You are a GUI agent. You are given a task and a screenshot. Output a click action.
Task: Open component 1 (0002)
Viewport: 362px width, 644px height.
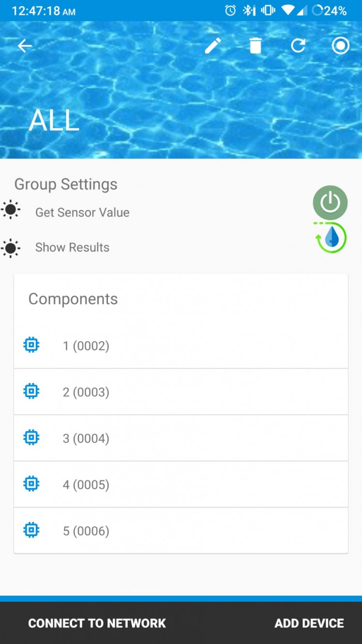[86, 346]
